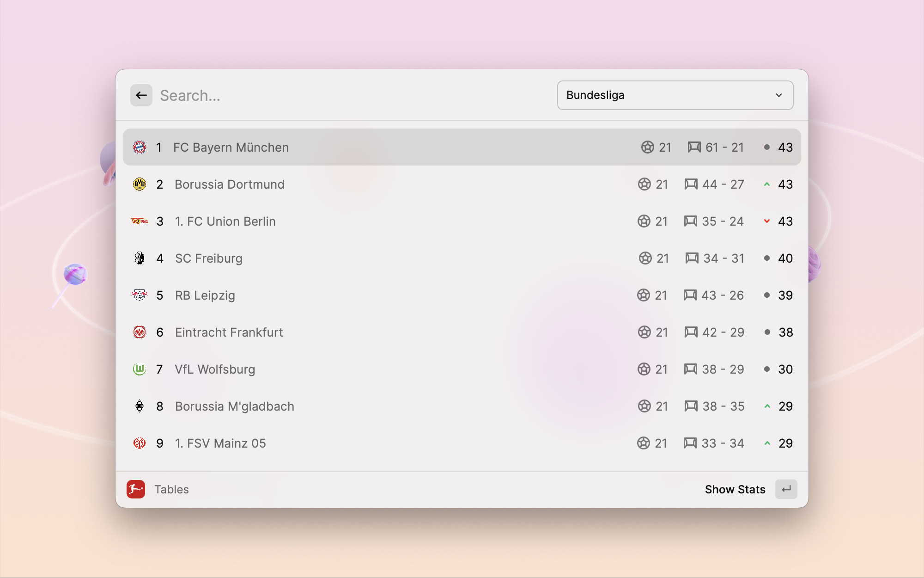924x578 pixels.
Task: Click Union Berlin's red down-arrow indicator
Action: click(x=767, y=221)
